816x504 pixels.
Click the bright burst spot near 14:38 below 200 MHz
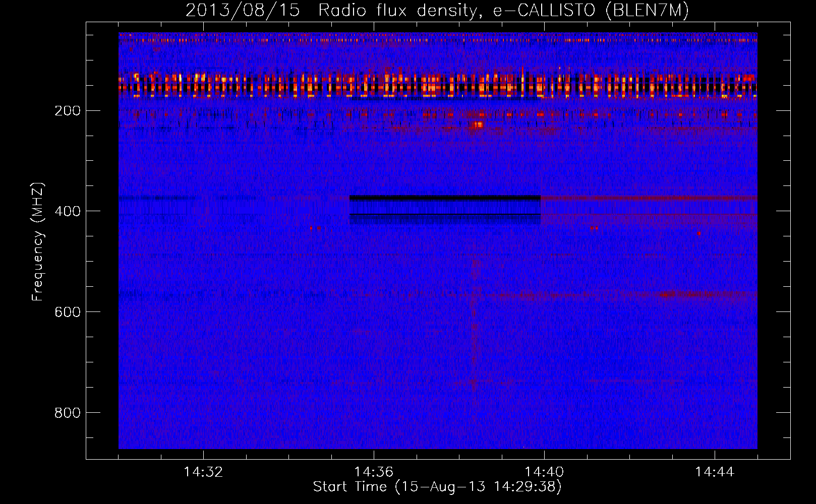pyautogui.click(x=478, y=124)
